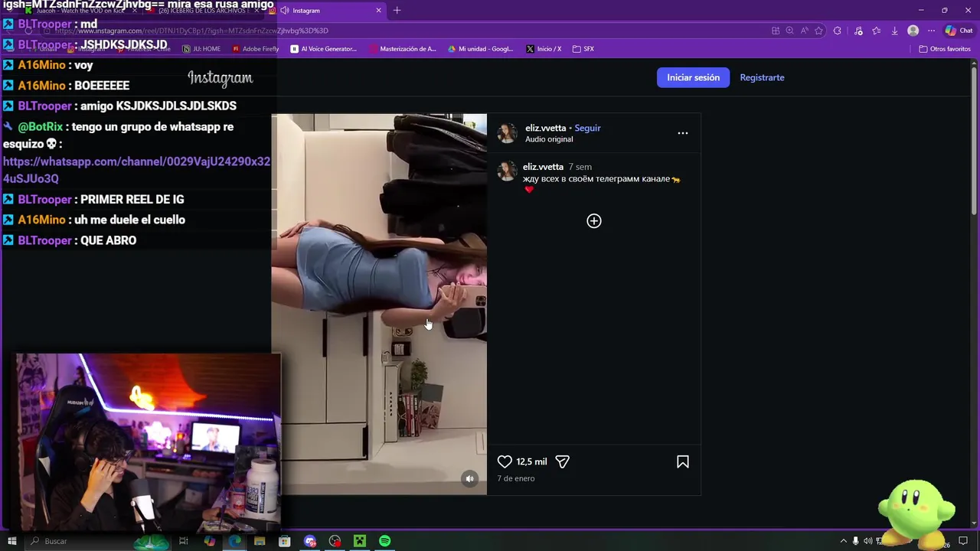Open Spotify in the taskbar
Image resolution: width=980 pixels, height=551 pixels.
tap(385, 541)
